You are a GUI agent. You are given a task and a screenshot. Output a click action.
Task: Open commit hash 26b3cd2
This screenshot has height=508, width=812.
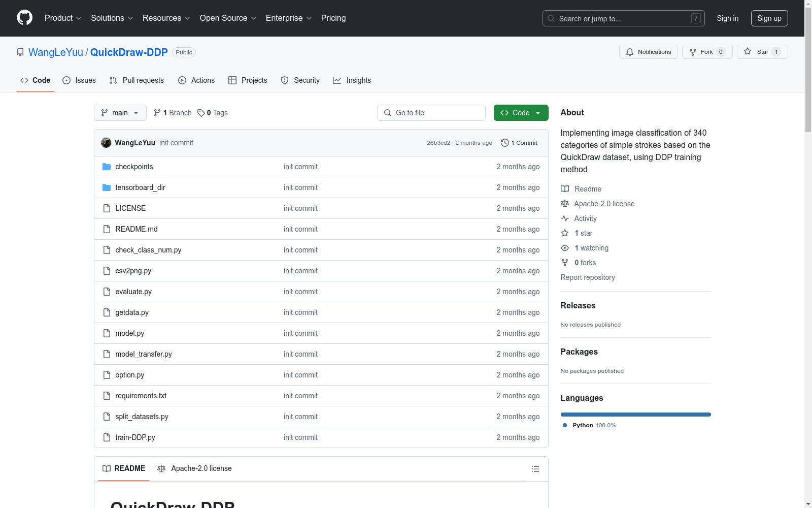pos(438,143)
